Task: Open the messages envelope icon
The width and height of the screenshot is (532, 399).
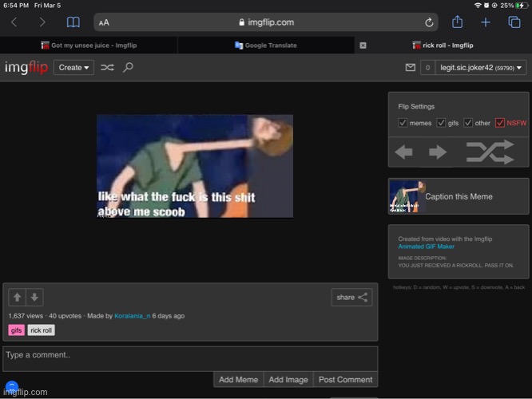Action: tap(411, 68)
